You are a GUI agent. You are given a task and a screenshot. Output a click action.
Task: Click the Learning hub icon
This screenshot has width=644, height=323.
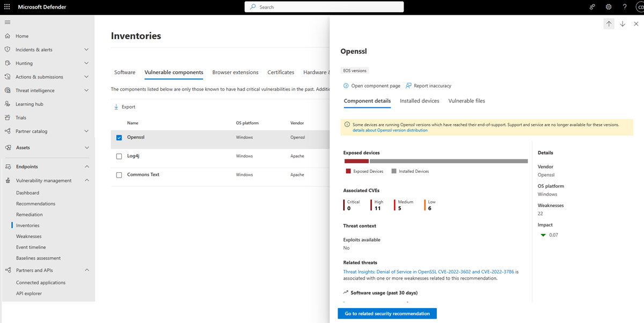coord(8,104)
